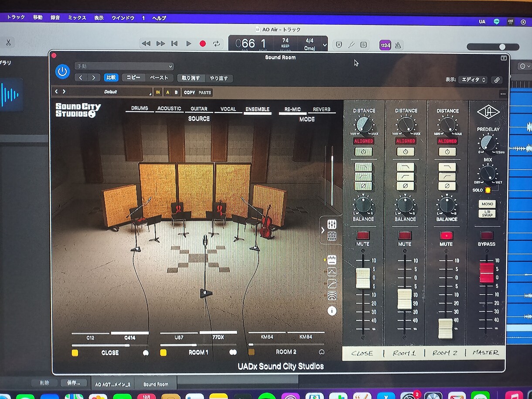This screenshot has width=532, height=399.
Task: Mute the ROOM 1 channel
Action: coord(404,235)
